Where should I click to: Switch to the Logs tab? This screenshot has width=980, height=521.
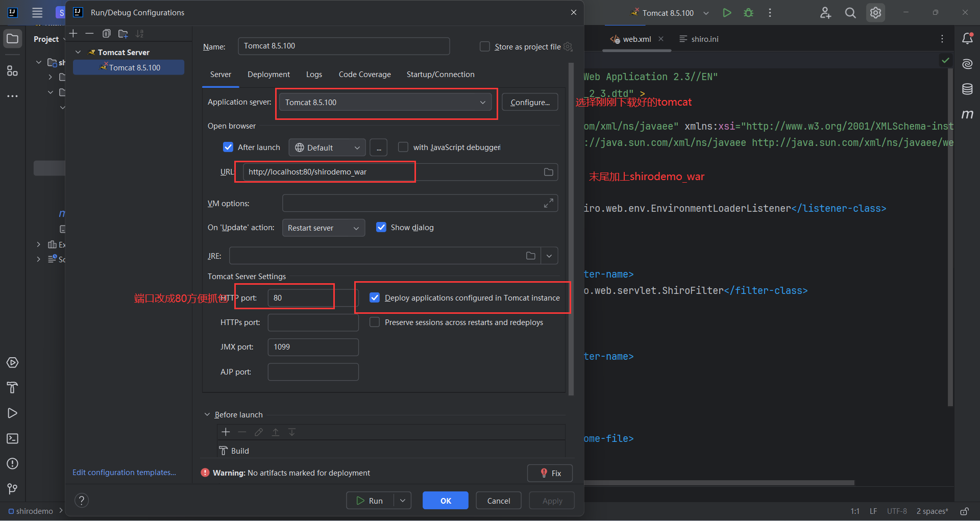[314, 75]
